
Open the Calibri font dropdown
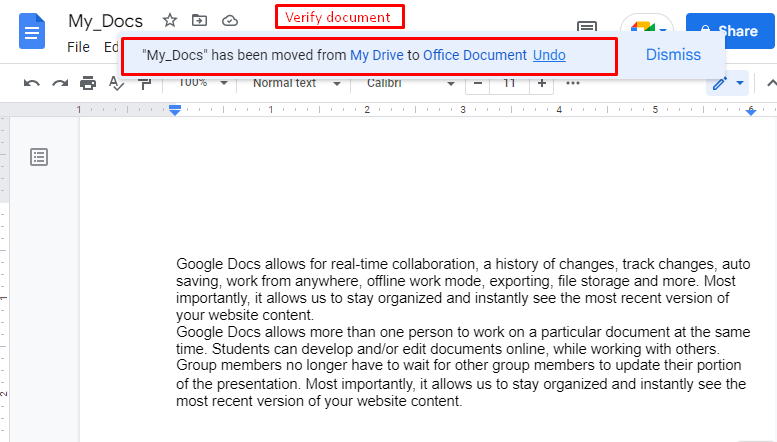coord(411,83)
